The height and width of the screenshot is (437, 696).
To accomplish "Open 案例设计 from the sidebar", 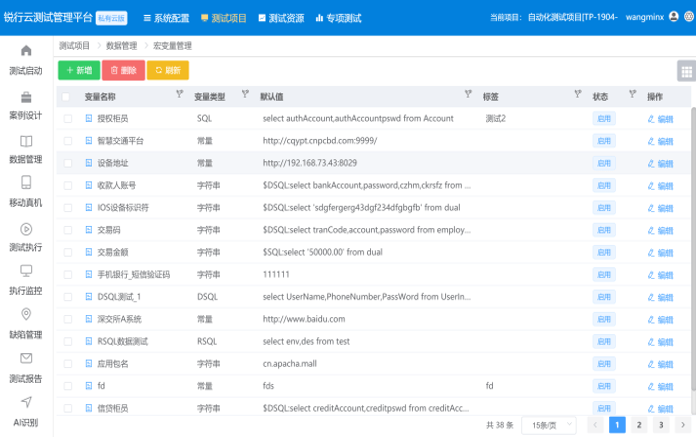I will pyautogui.click(x=26, y=105).
